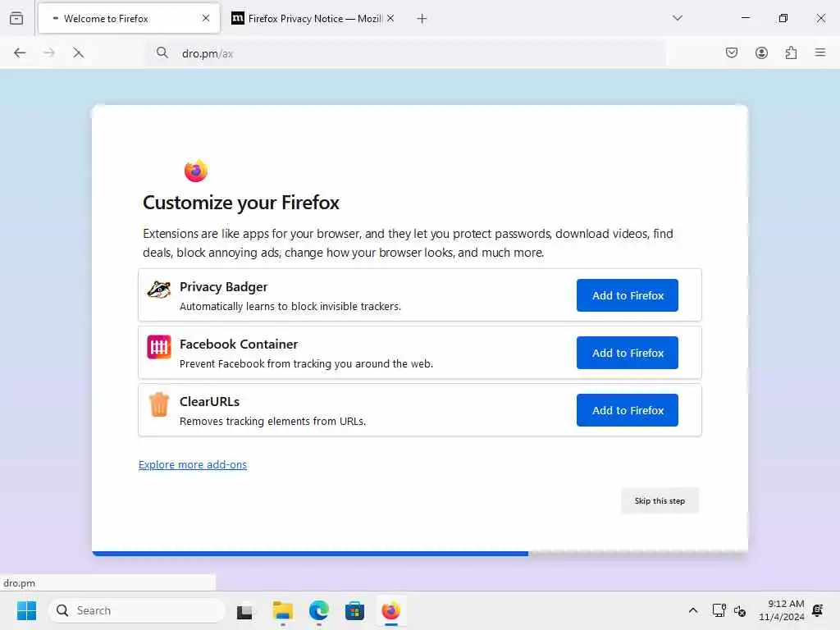Viewport: 840px width, 630px height.
Task: Open Microsoft Store from taskbar
Action: pos(354,610)
